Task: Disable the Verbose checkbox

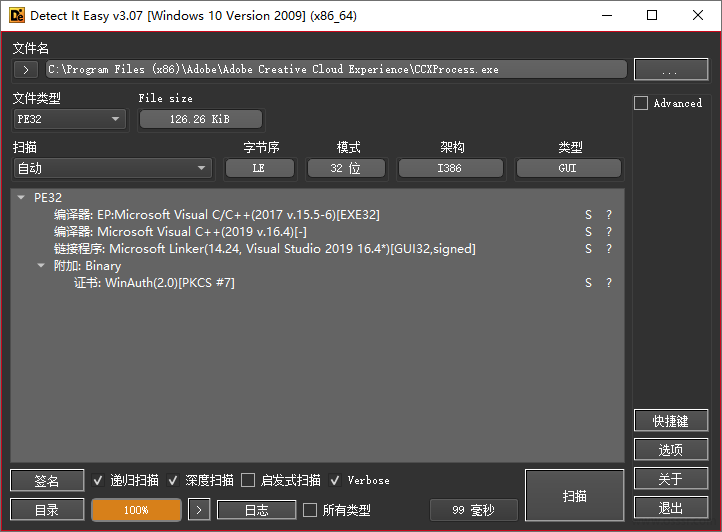Action: tap(335, 480)
